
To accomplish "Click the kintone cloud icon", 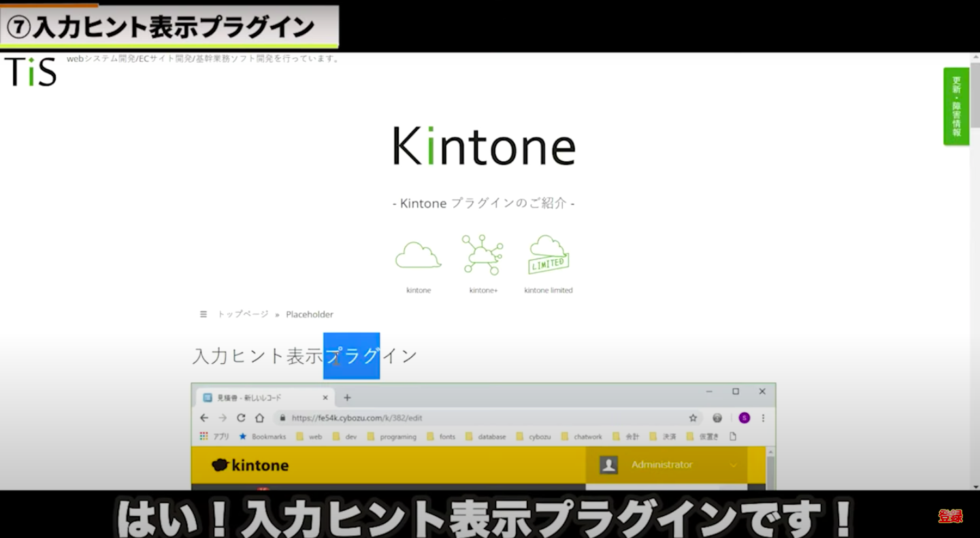I will [419, 256].
